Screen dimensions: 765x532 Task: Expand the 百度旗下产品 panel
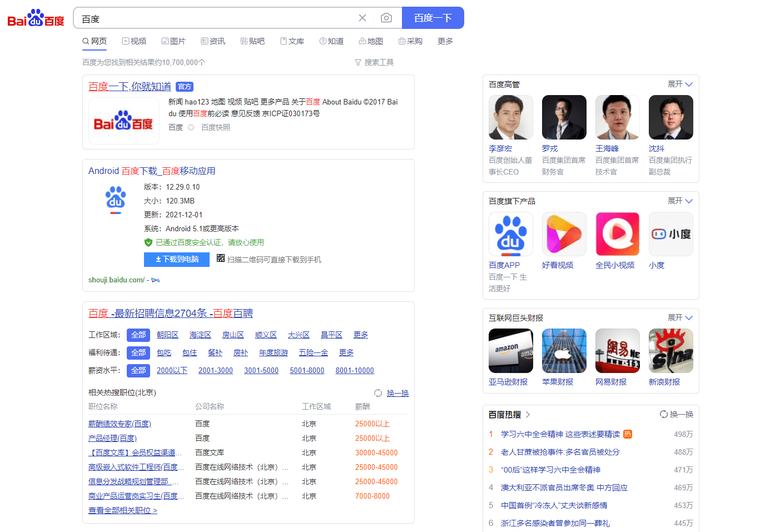[680, 201]
